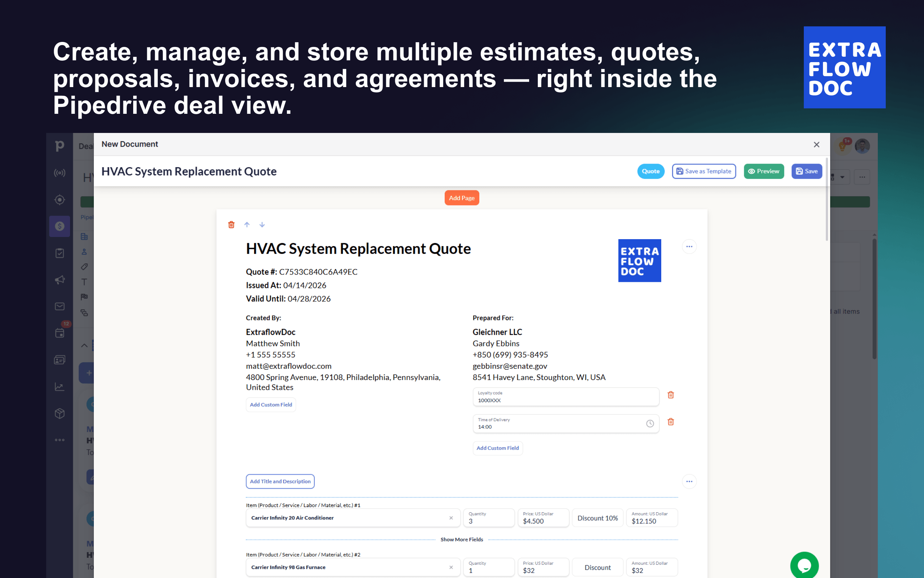This screenshot has width=924, height=578.
Task: Open the items section three-dots options menu
Action: click(689, 481)
